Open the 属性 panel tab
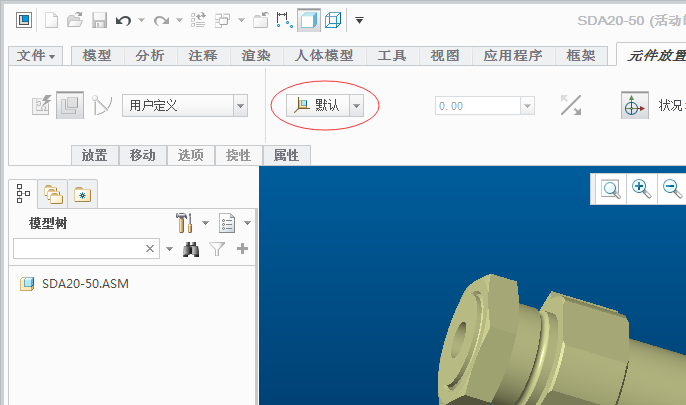686x405 pixels. point(287,155)
